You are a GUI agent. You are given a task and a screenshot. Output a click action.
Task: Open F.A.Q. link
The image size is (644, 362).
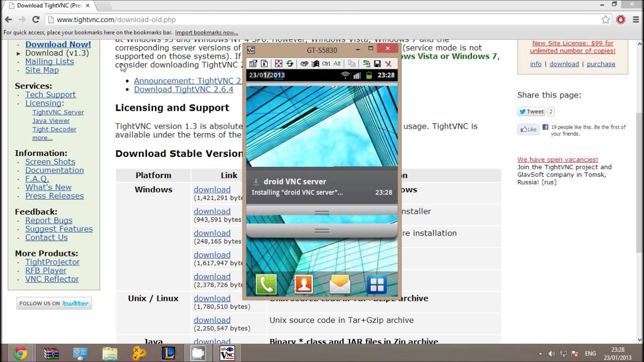37,179
